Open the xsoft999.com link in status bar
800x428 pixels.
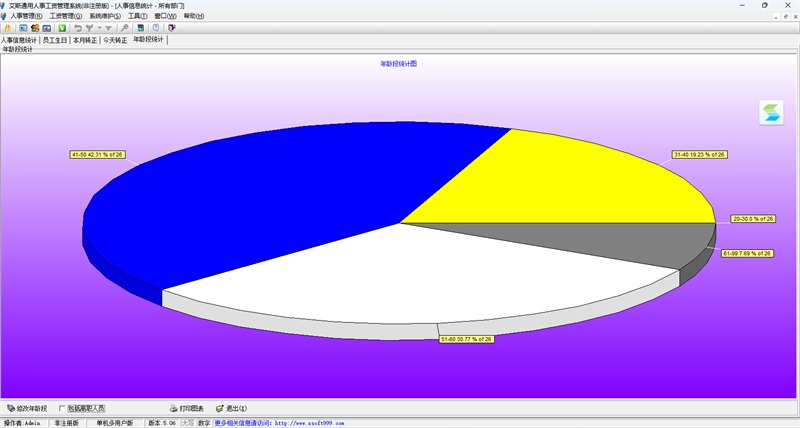[309, 423]
